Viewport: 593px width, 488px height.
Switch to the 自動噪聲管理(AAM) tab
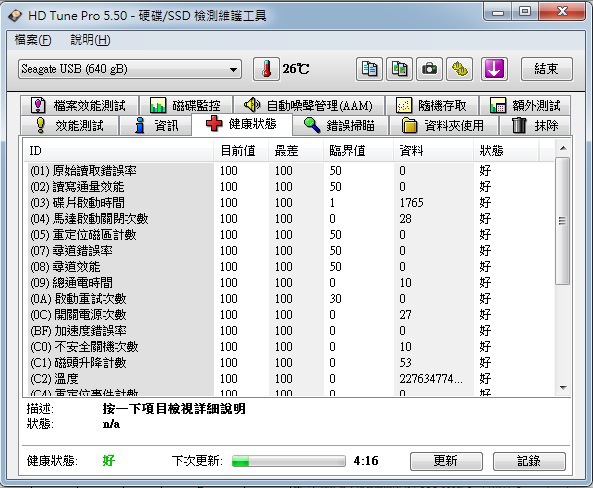pos(309,105)
